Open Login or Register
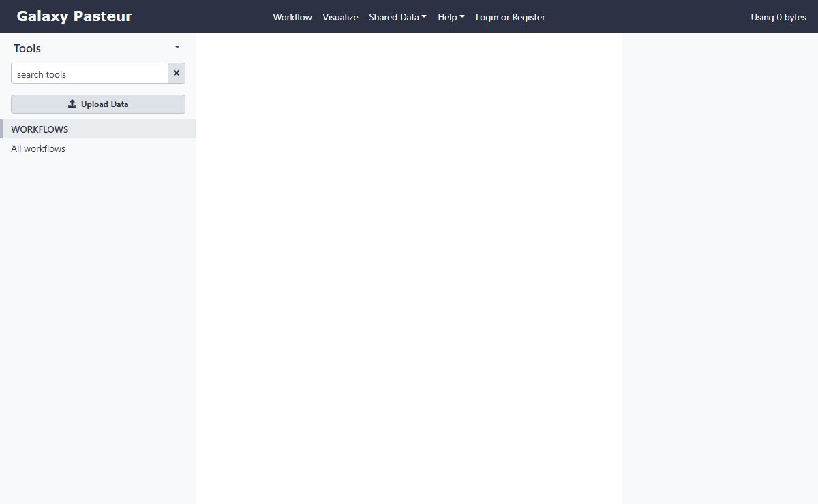 pos(511,17)
